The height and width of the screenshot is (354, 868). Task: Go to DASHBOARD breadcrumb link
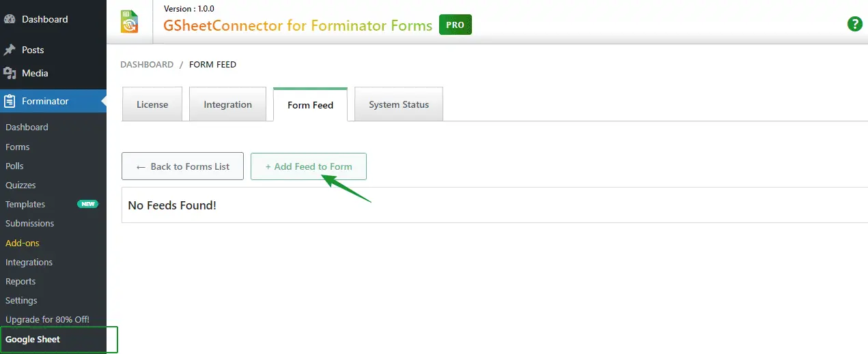point(147,65)
